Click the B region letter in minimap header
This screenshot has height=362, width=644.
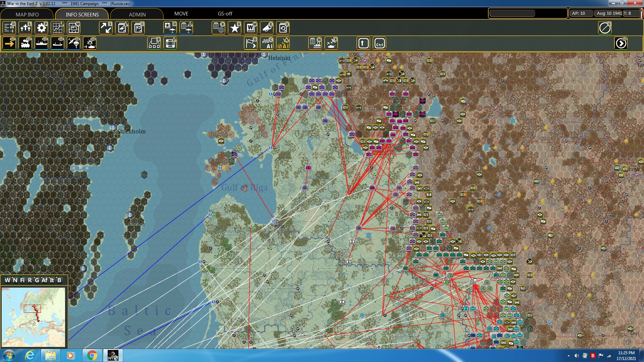59,280
